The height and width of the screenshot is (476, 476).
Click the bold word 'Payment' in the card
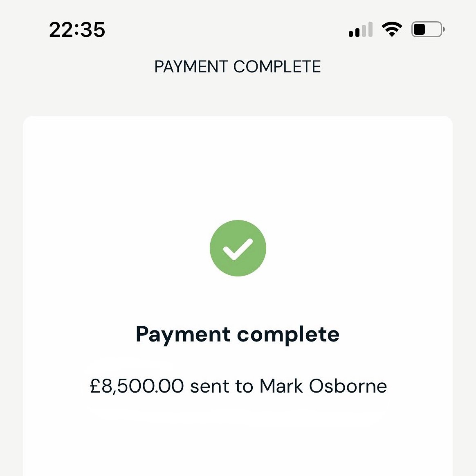pos(183,335)
